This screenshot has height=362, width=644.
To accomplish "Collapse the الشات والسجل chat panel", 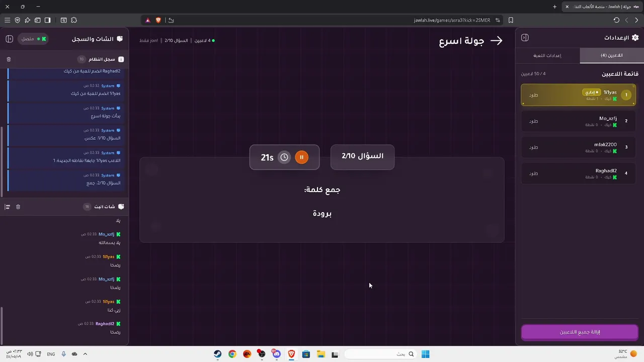I will 9,39.
